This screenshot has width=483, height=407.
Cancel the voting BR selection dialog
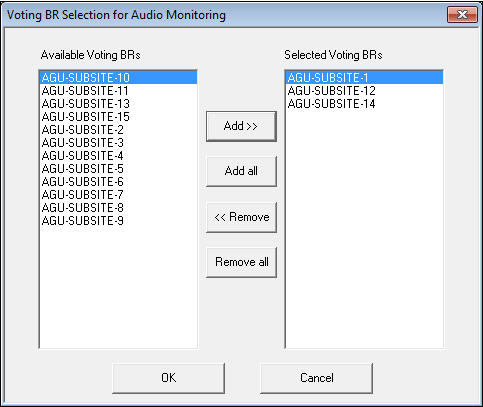click(x=316, y=378)
